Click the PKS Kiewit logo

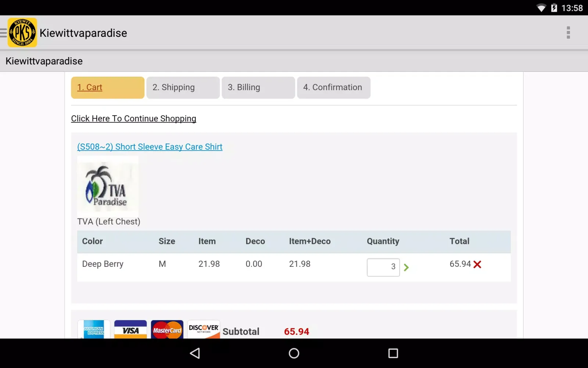pyautogui.click(x=22, y=32)
